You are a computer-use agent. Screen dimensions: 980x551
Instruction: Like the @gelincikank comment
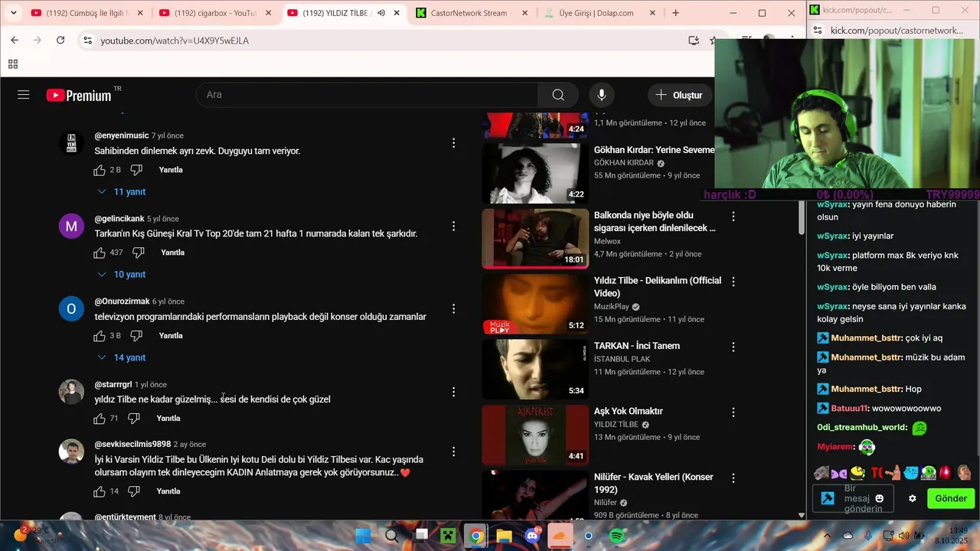(x=100, y=253)
